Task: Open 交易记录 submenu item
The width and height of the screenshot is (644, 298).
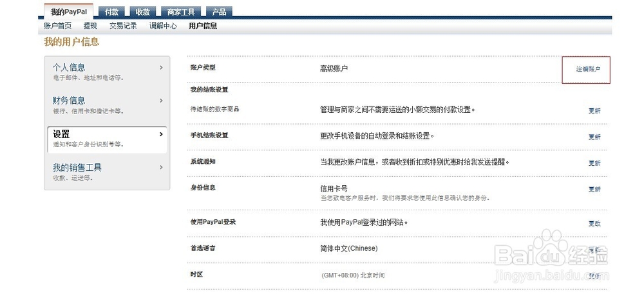Action: tap(123, 26)
